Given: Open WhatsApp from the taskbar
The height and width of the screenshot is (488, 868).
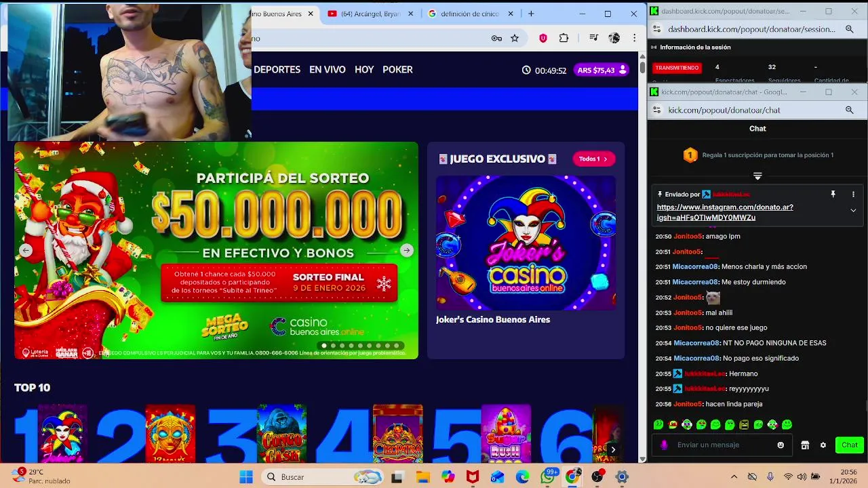Looking at the screenshot, I should (547, 476).
